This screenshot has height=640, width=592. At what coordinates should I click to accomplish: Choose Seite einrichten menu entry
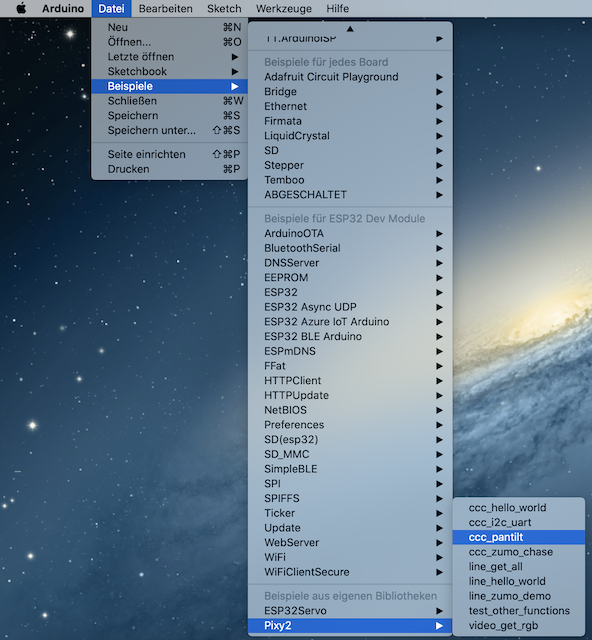(169, 154)
